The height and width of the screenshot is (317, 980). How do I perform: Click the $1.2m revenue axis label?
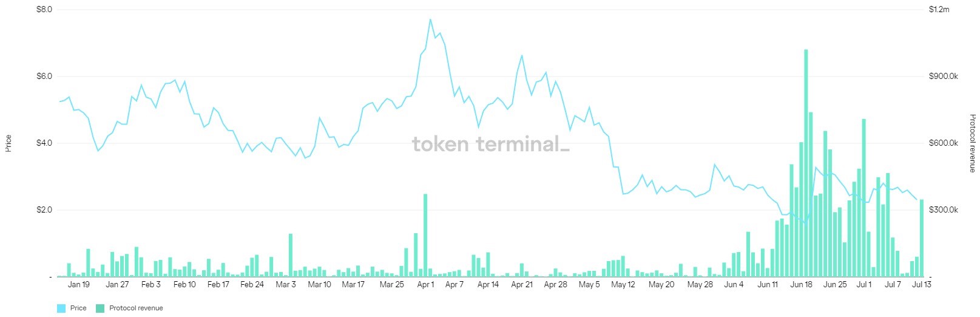(x=939, y=9)
